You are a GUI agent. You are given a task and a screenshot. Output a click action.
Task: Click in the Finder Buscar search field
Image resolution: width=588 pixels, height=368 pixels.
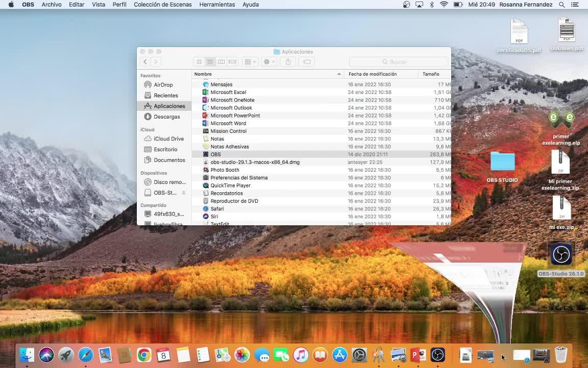(399, 61)
